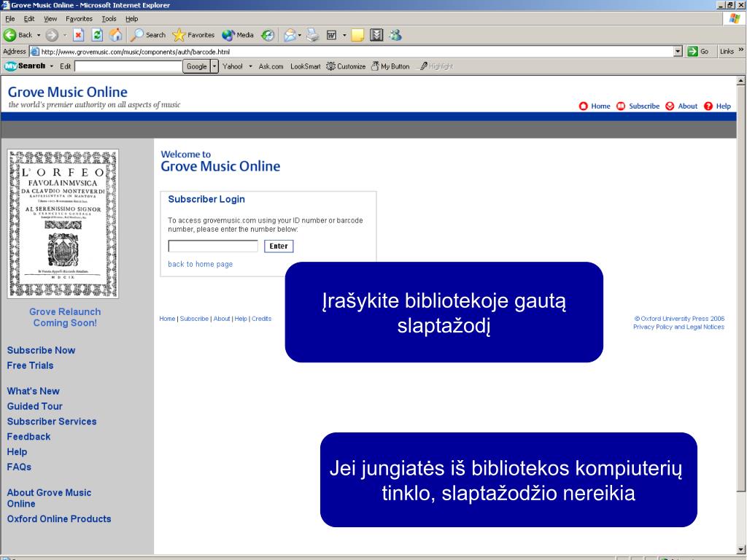The image size is (747, 560).
Task: Click the My Button toolbar item
Action: [x=390, y=66]
